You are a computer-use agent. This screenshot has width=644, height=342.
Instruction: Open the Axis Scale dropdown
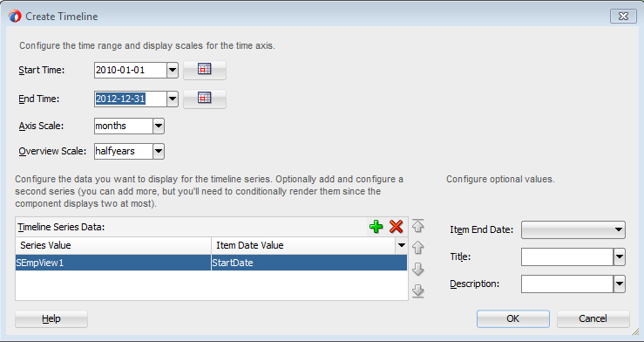click(159, 127)
